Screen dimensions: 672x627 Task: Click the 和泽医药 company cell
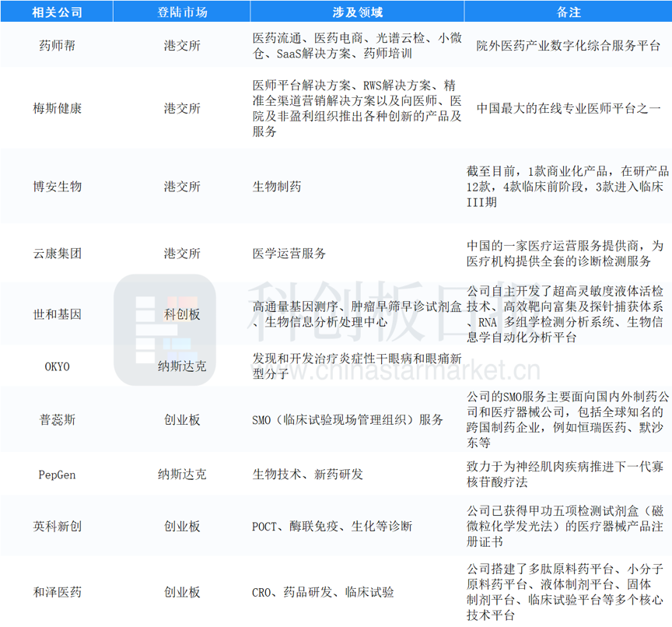pyautogui.click(x=58, y=592)
